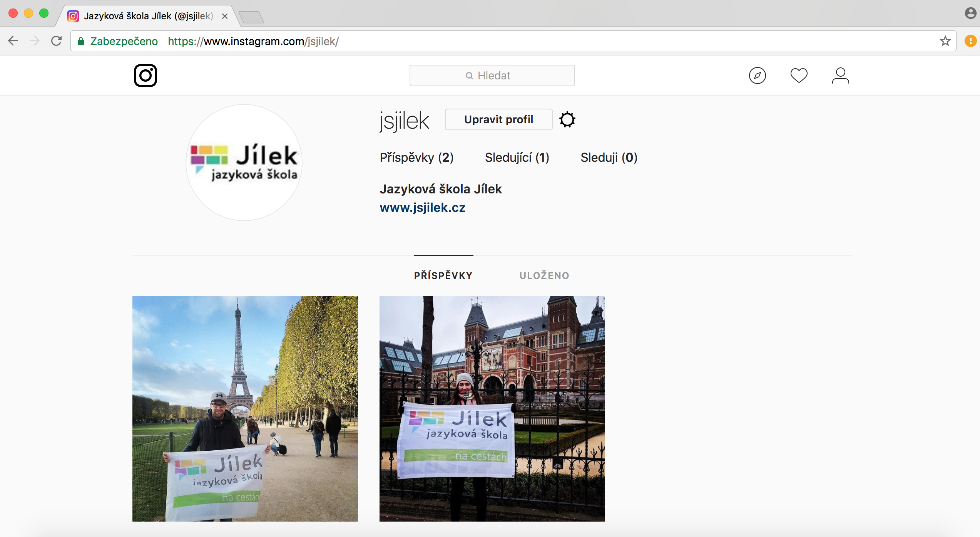Open the settings gear next to Upravit profil
This screenshot has height=537, width=980.
point(567,120)
